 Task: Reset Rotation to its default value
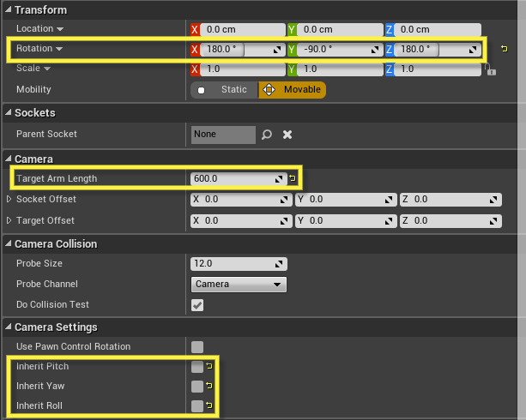pyautogui.click(x=504, y=50)
